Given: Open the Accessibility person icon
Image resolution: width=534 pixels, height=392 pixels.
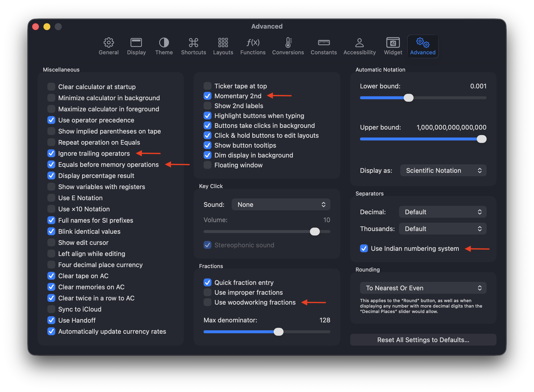Looking at the screenshot, I should pyautogui.click(x=360, y=42).
